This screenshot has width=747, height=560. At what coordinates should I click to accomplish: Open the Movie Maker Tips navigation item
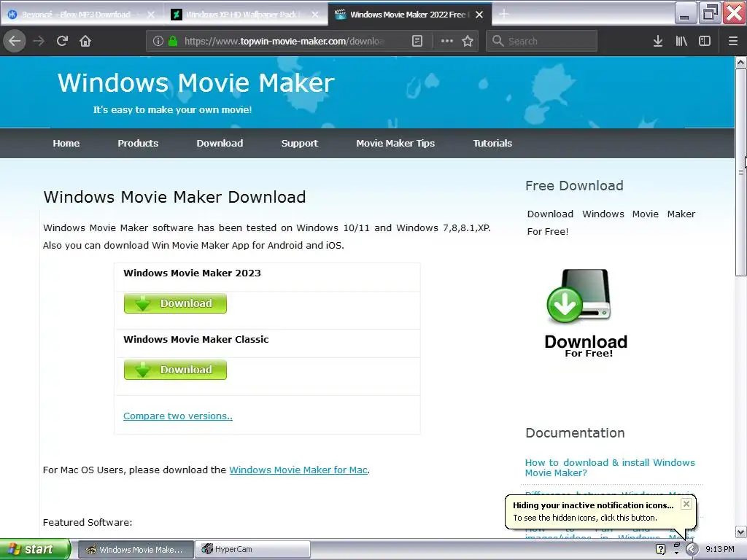tap(395, 144)
